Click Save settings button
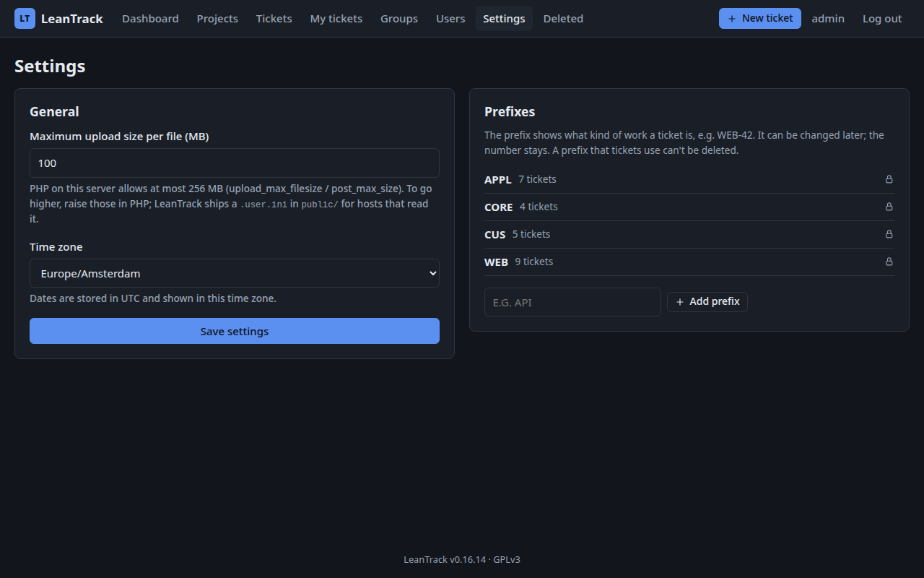The width and height of the screenshot is (924, 578). coord(235,331)
